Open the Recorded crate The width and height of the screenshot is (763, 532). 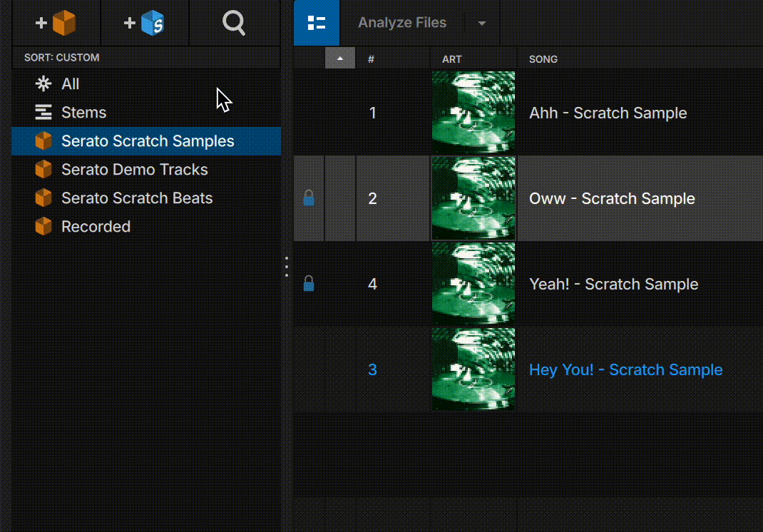click(x=146, y=226)
